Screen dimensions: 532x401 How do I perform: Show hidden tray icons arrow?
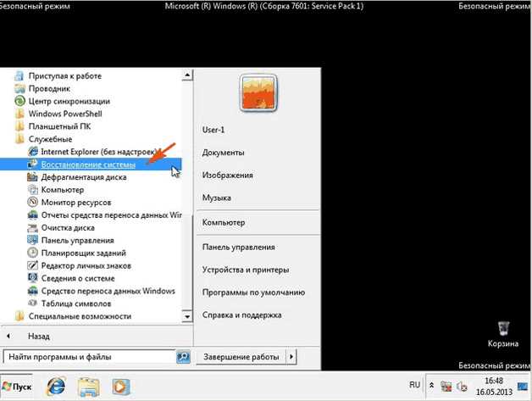pyautogui.click(x=431, y=386)
